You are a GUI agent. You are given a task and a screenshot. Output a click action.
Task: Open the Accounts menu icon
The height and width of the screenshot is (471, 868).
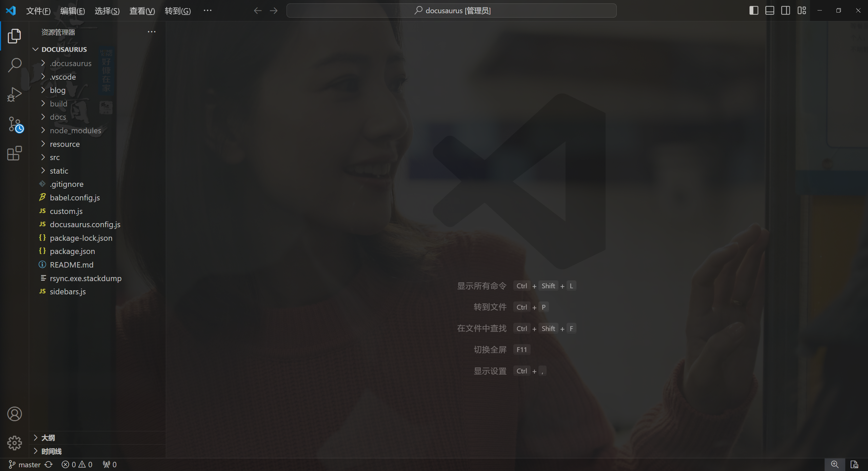pyautogui.click(x=14, y=414)
